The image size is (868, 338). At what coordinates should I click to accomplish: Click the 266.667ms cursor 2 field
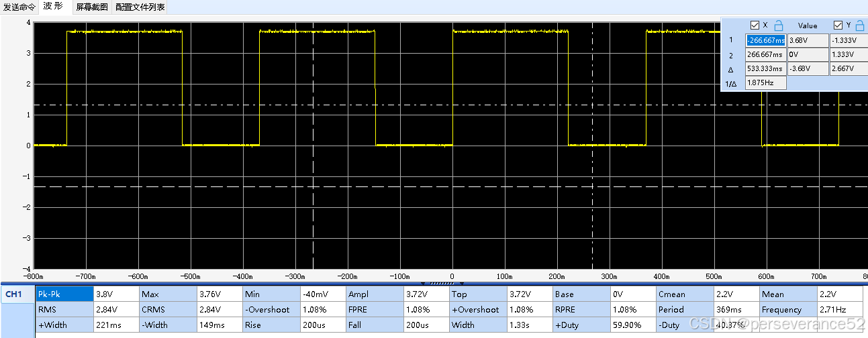pos(765,54)
